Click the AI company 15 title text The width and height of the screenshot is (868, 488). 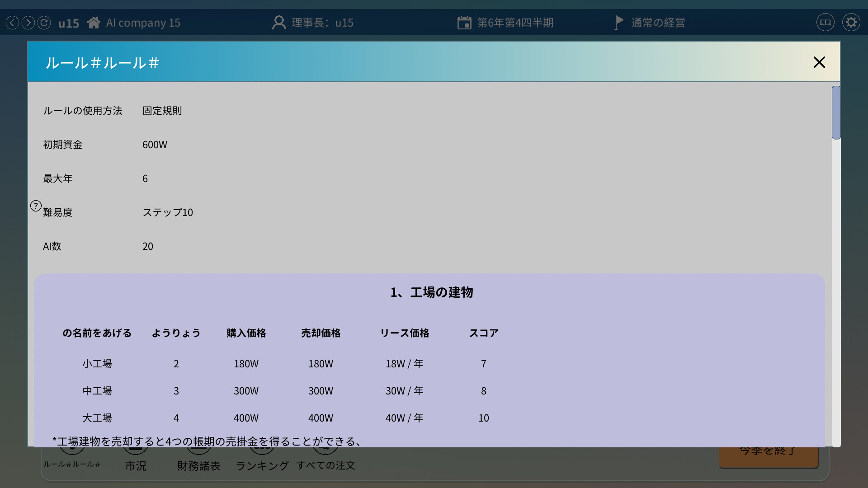click(x=143, y=23)
